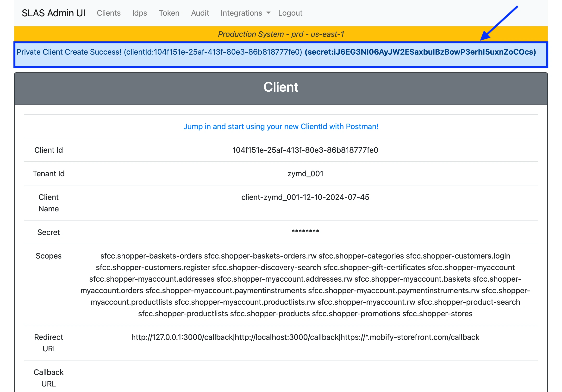Click the masked Secret asterisks
The width and height of the screenshot is (562, 392).
[305, 232]
